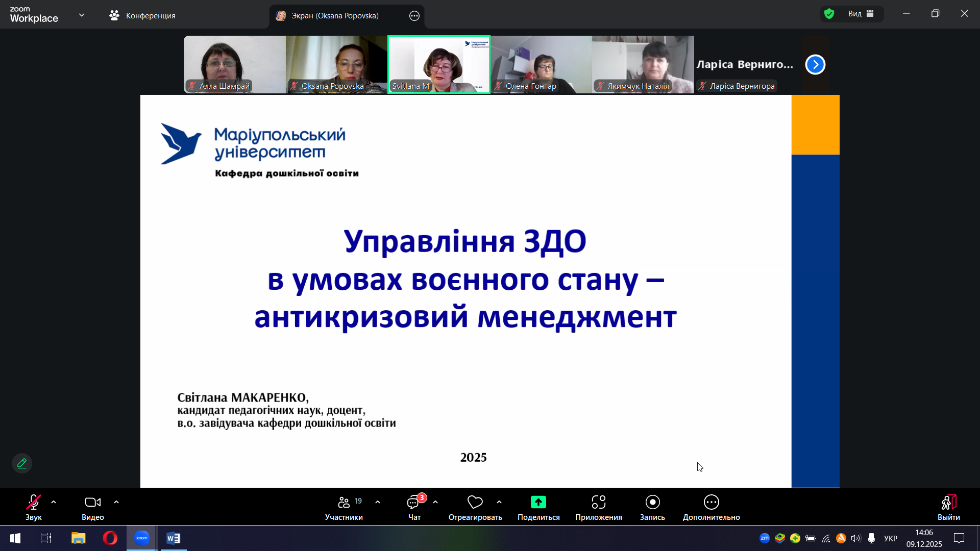The image size is (980, 551).
Task: Toggle the Video camera on or off
Action: (92, 503)
